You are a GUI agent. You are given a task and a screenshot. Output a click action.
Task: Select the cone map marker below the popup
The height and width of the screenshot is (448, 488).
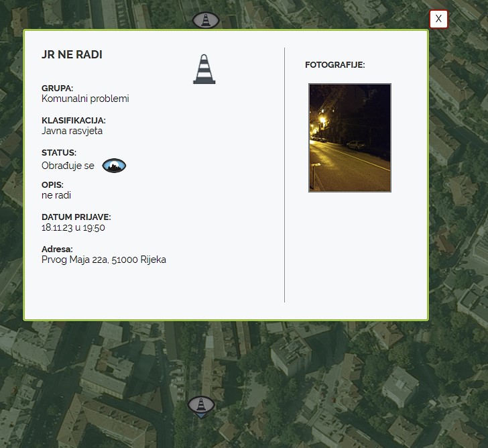(200, 405)
